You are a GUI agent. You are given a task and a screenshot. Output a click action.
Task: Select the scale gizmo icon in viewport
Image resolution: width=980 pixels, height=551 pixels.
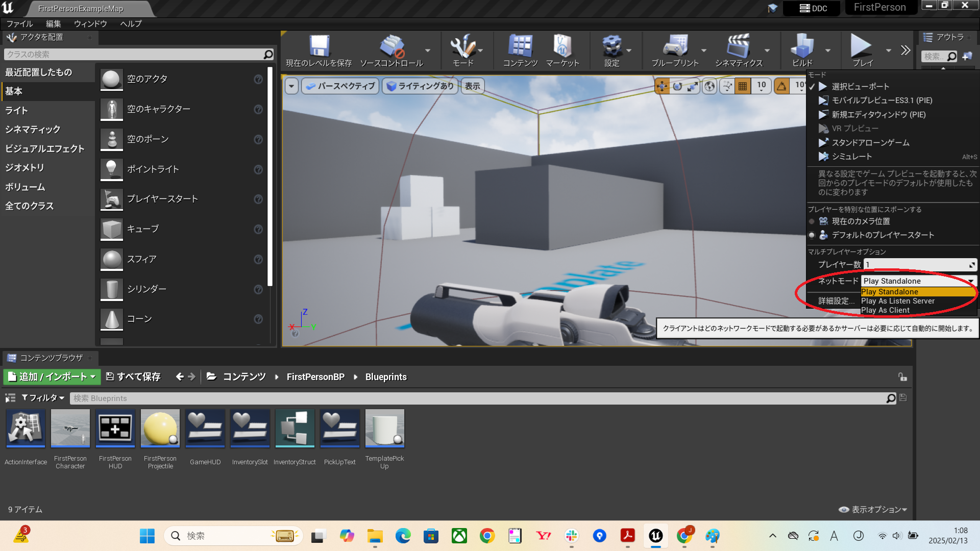coord(692,86)
